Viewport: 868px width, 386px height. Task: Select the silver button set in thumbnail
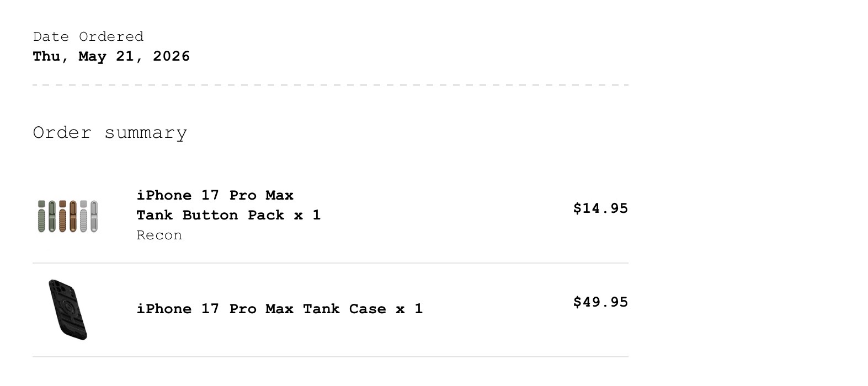pyautogui.click(x=89, y=216)
